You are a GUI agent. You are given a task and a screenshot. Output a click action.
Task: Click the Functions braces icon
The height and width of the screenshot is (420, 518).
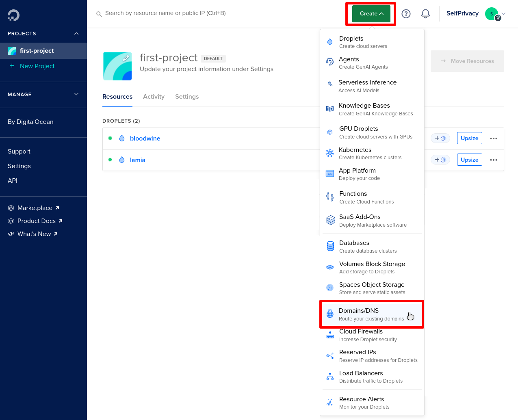(x=330, y=197)
